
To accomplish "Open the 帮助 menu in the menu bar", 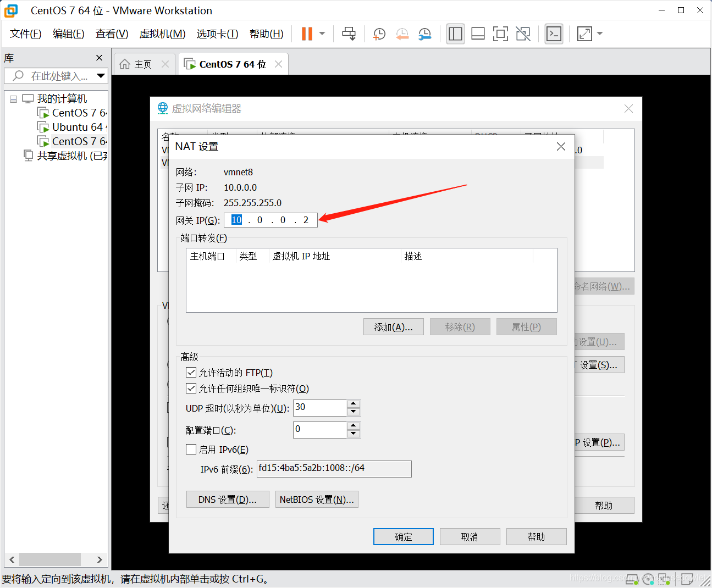I will point(267,34).
